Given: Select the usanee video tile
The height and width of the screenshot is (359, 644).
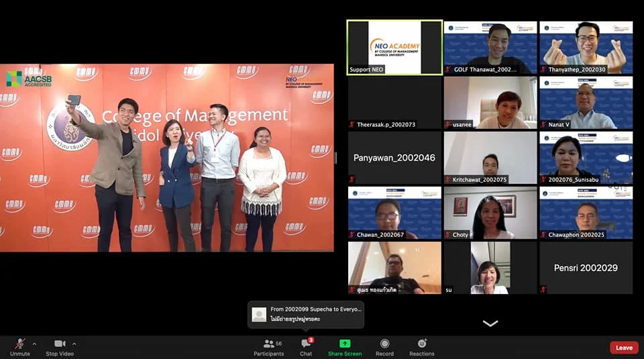Looking at the screenshot, I should click(x=490, y=103).
